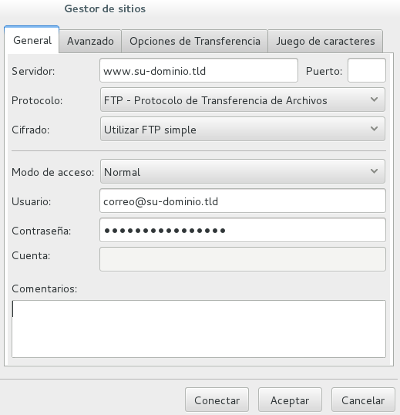Open the Opciones de Transferencia tab
The width and height of the screenshot is (400, 415).
point(195,41)
